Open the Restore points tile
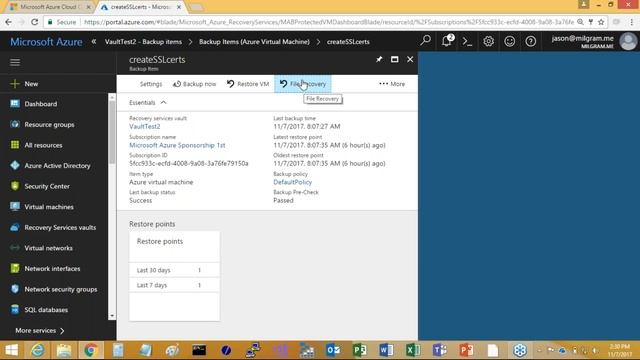Image resolution: width=640 pixels, height=360 pixels. click(174, 276)
